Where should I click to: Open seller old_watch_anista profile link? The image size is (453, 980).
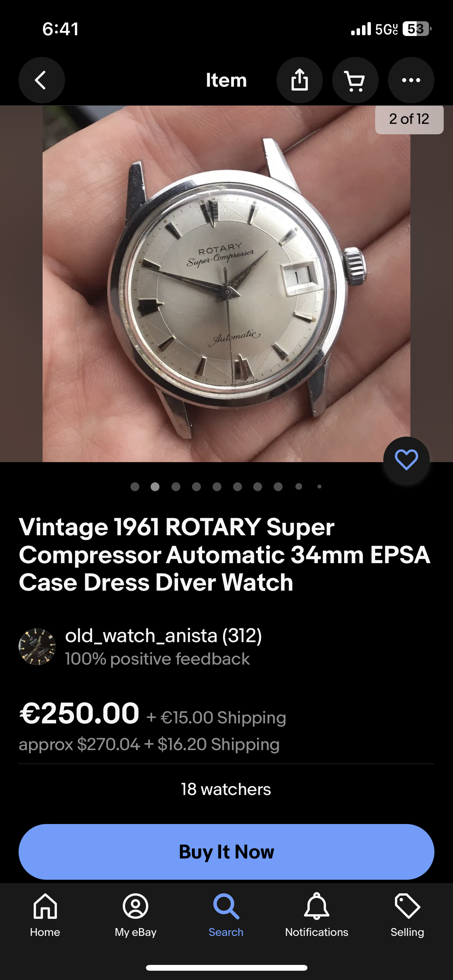tap(163, 636)
